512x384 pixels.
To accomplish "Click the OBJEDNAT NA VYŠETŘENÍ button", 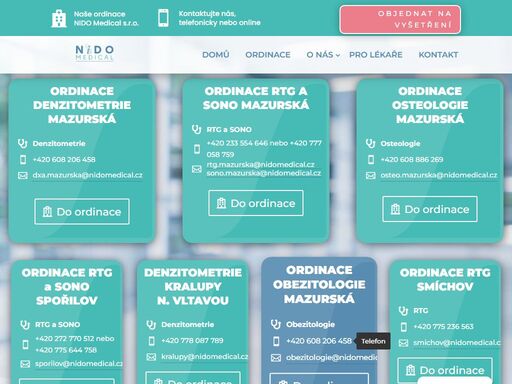I will click(400, 19).
